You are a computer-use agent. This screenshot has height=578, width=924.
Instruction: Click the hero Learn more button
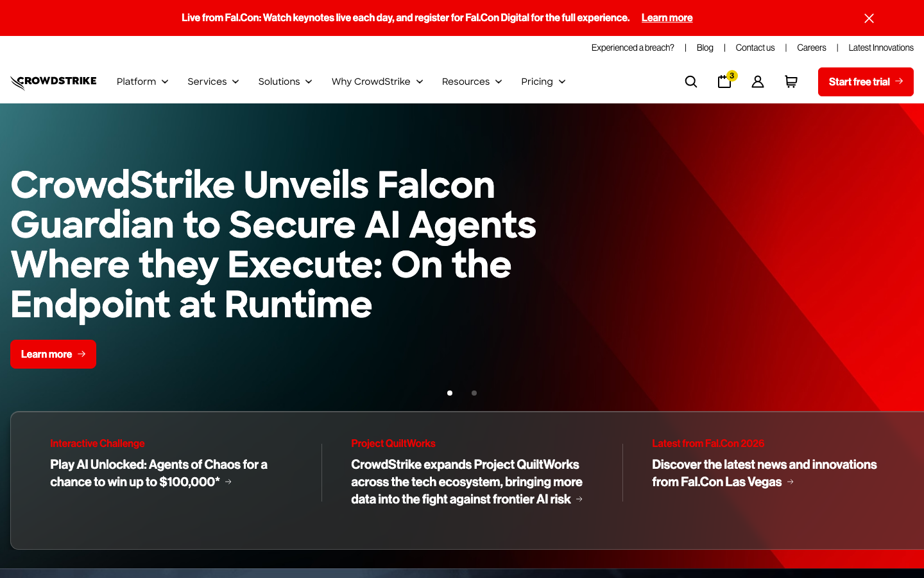[x=53, y=354]
